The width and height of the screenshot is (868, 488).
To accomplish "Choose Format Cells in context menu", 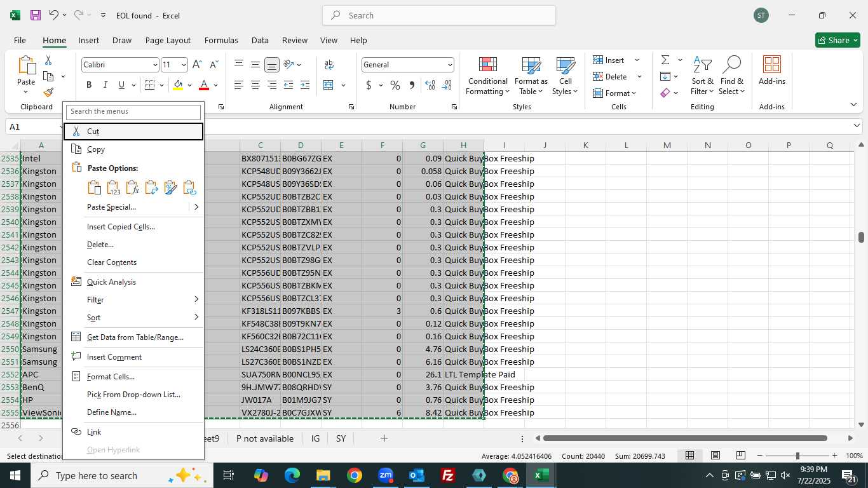I will coord(133,377).
